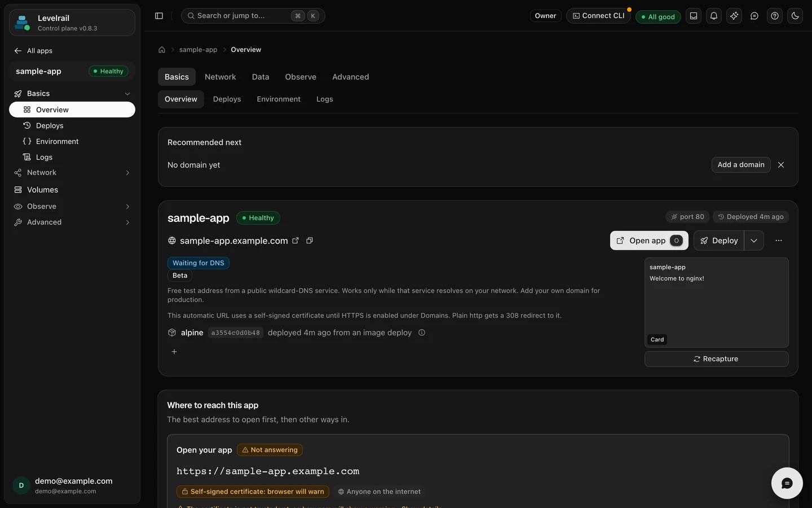812x508 pixels.
Task: Open the notifications bell icon
Action: (714, 16)
